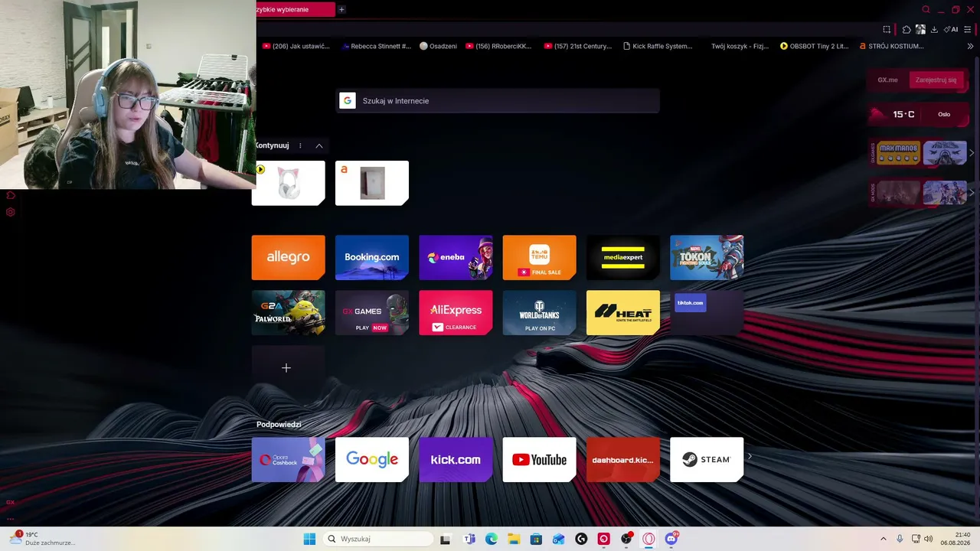Open the sidebar settings gear icon

coord(11,212)
